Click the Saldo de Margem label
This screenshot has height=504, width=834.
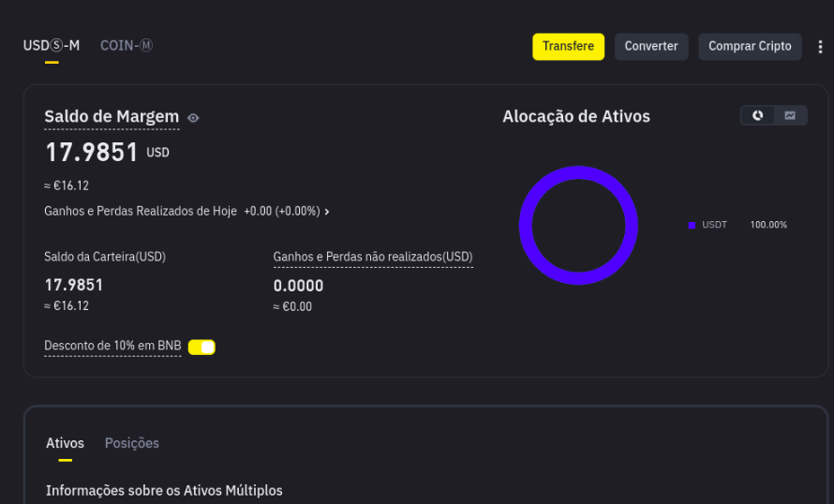112,116
